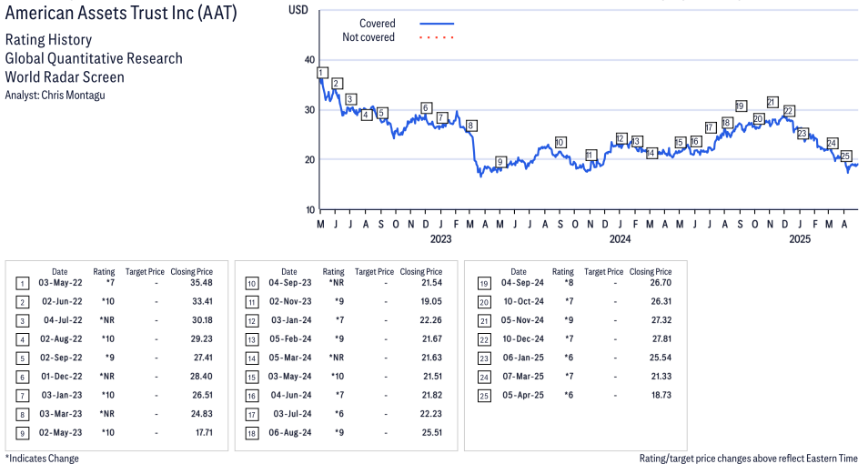Click chart marker 17 in July 2024
This screenshot has height=464, width=868.
pos(711,127)
